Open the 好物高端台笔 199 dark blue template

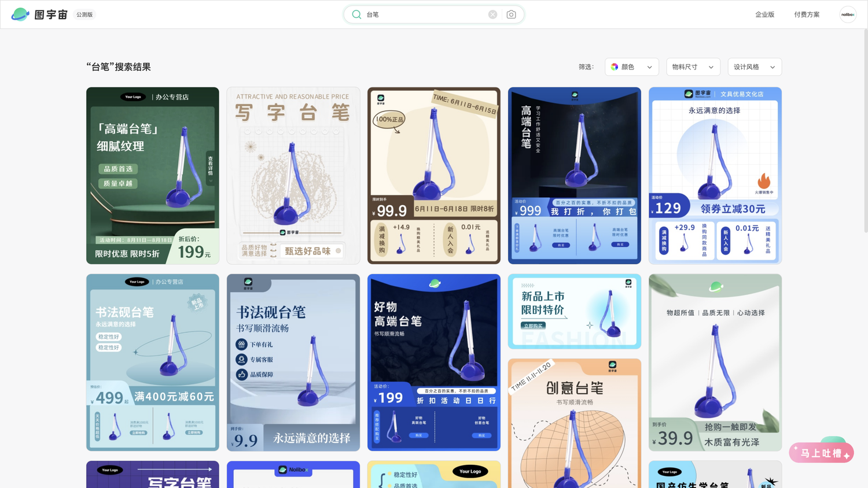(434, 363)
